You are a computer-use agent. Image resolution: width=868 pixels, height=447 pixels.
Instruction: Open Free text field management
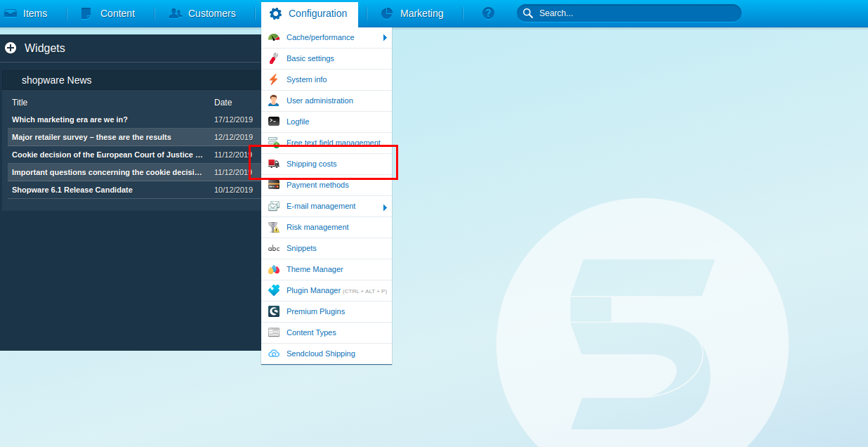327,143
